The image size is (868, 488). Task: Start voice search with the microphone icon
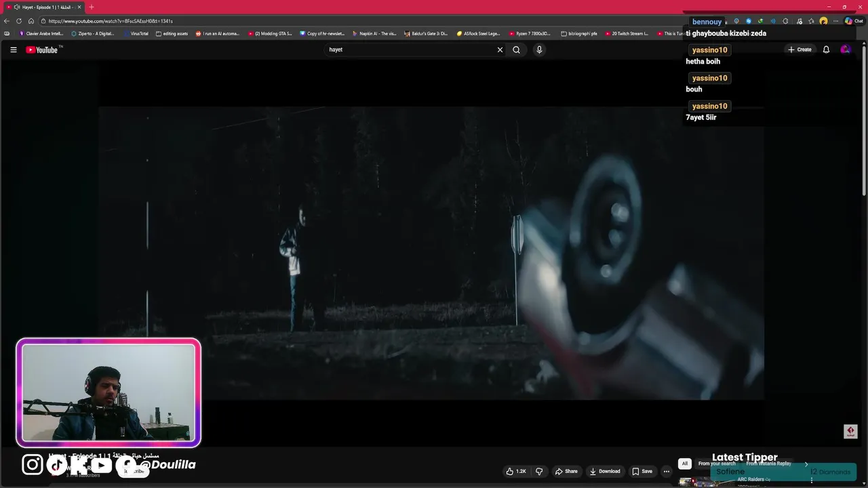539,49
